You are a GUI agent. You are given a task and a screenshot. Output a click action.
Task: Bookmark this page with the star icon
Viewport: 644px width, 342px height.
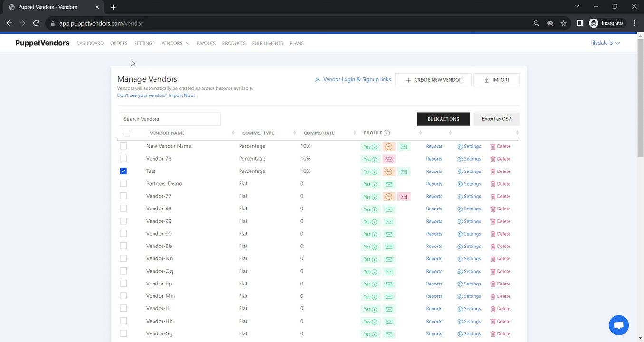pyautogui.click(x=563, y=23)
